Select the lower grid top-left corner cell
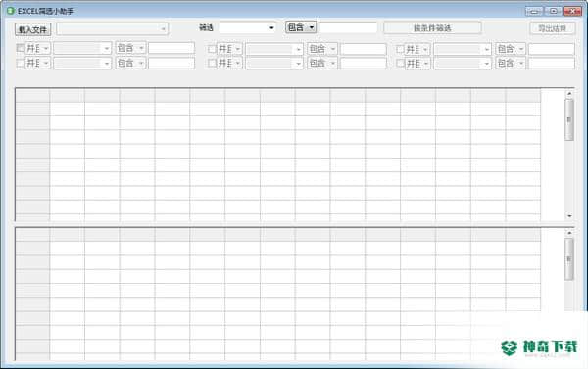The width and height of the screenshot is (588, 369). pos(32,235)
